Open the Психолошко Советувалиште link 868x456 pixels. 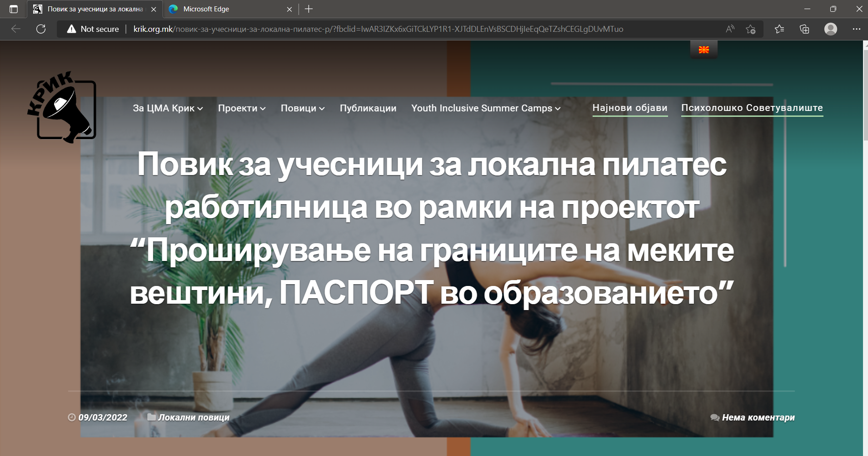752,108
